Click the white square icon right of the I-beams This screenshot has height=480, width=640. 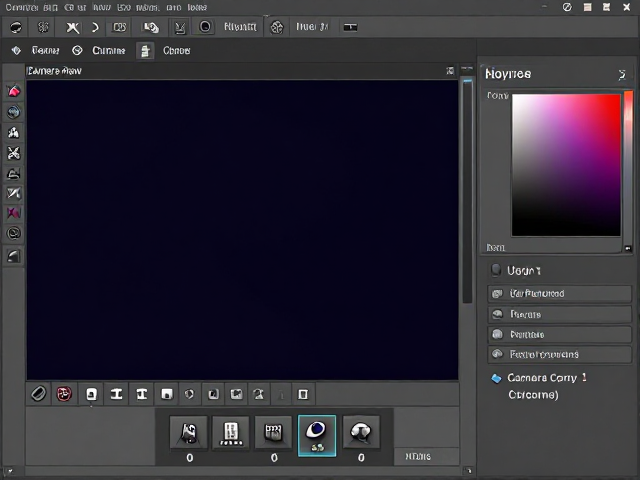tap(167, 394)
